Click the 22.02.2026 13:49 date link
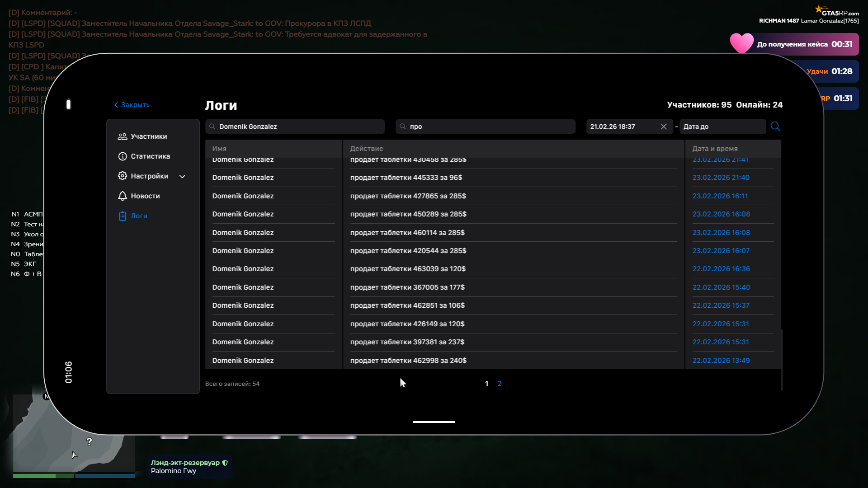The width and height of the screenshot is (868, 488). click(x=721, y=361)
